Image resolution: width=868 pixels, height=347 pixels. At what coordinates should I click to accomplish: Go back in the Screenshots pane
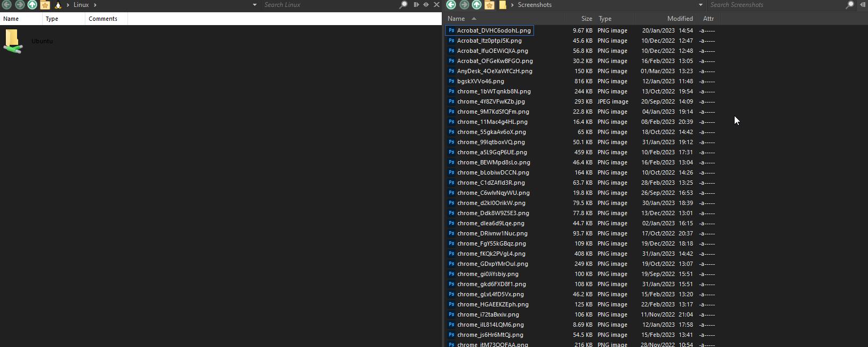pos(451,5)
